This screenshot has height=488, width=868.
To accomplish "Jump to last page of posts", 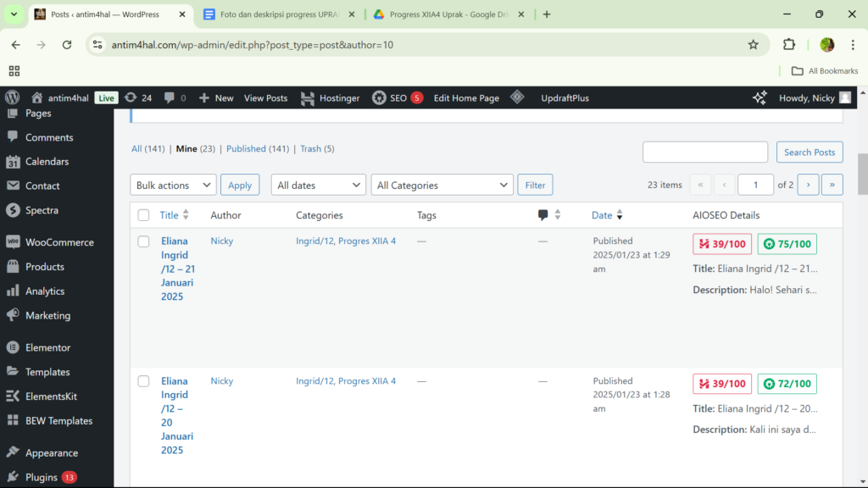I will point(832,185).
